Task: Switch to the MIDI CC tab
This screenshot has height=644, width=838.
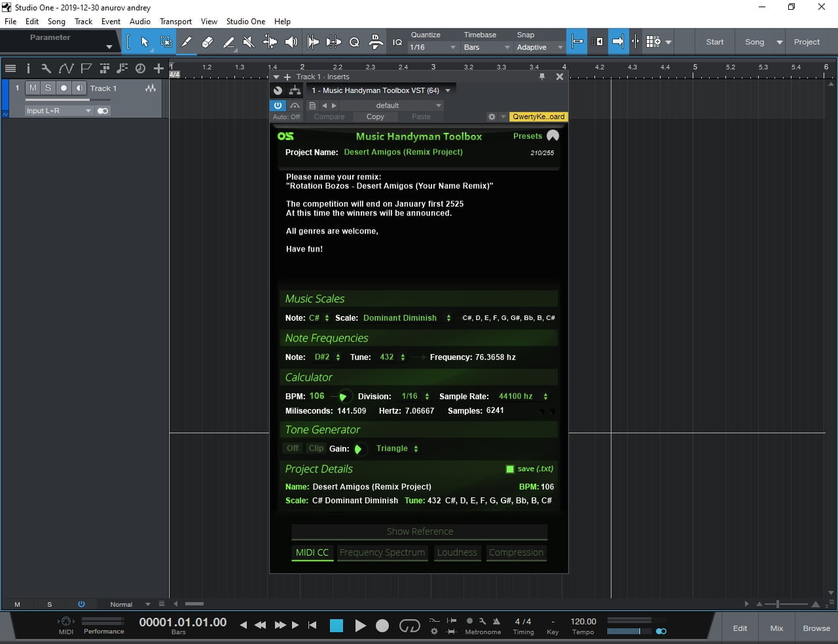Action: point(312,552)
